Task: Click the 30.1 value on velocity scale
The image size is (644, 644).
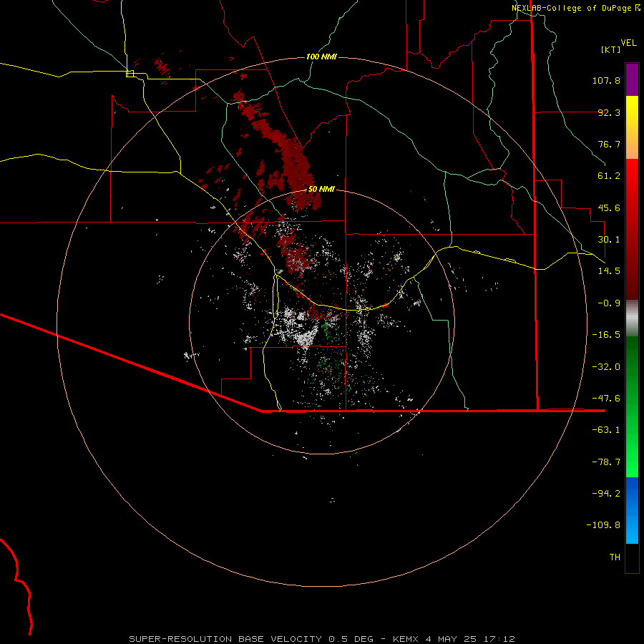Action: (609, 240)
